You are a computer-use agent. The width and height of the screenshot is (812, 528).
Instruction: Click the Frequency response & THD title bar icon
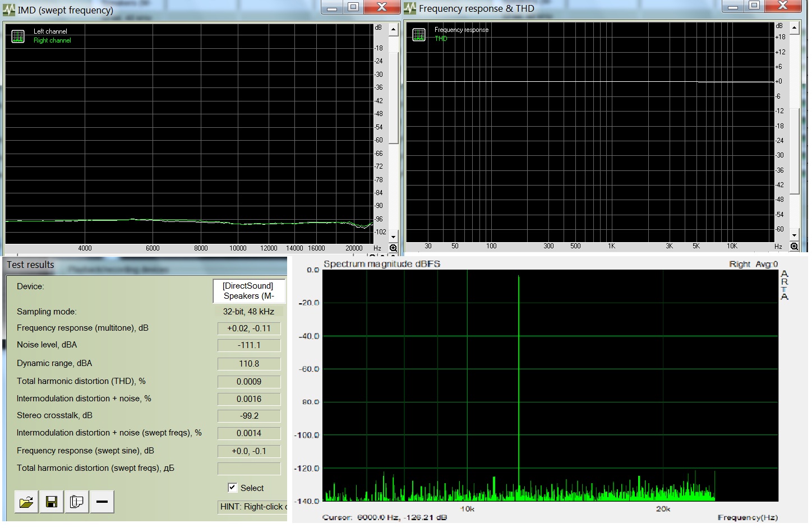(x=410, y=8)
